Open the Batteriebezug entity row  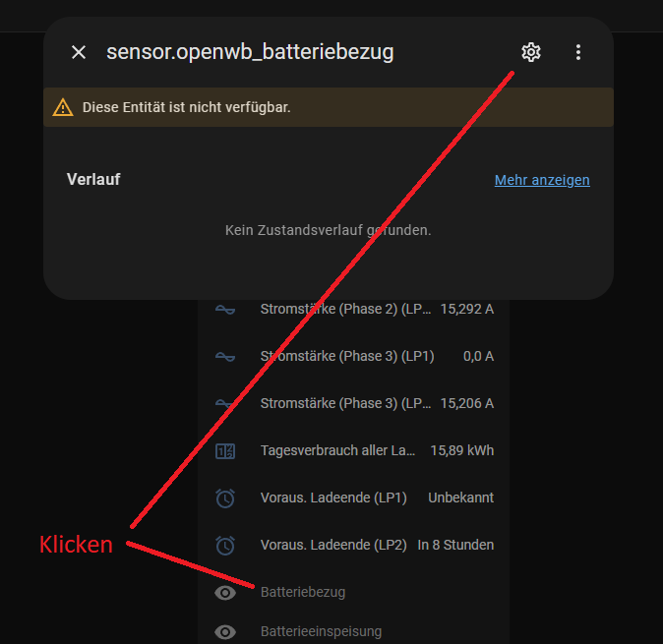(x=303, y=592)
